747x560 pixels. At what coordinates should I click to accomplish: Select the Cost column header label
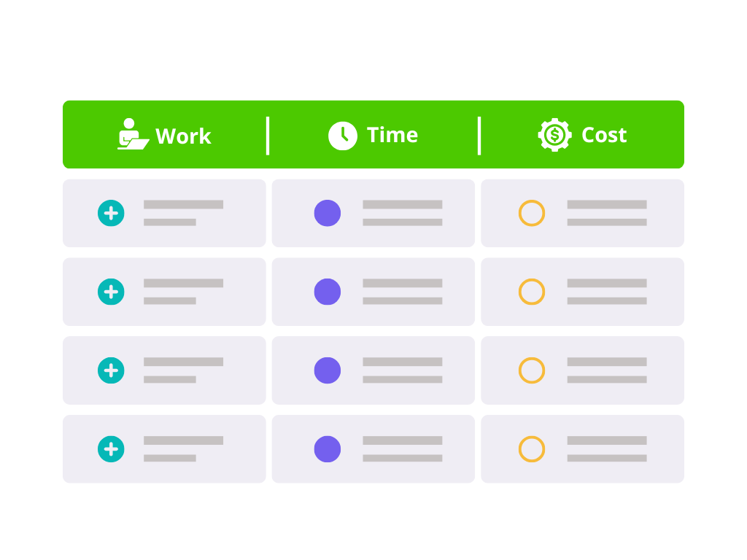[x=604, y=135]
